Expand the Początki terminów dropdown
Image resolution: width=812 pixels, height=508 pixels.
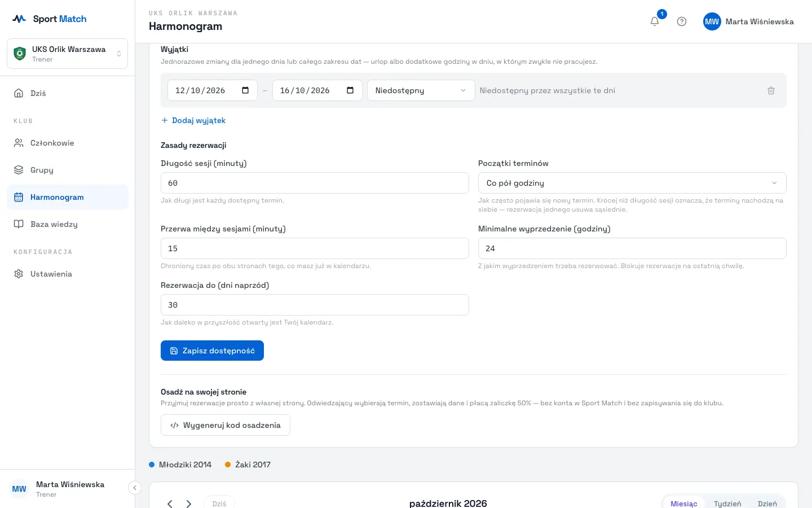[x=632, y=183]
